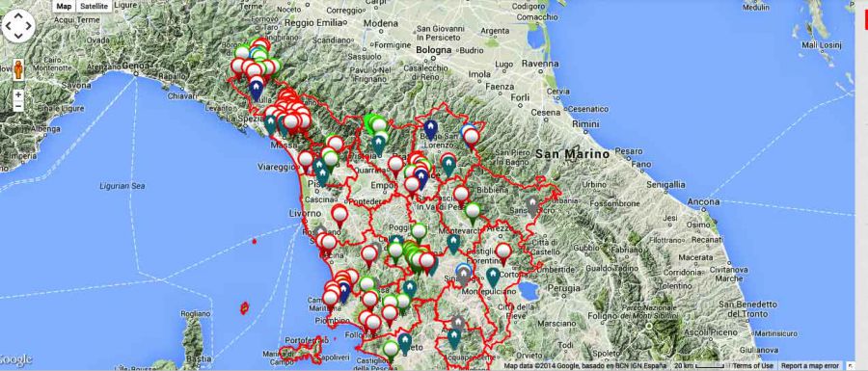Click the Ligurian Sea label
The image size is (868, 371).
point(122,186)
